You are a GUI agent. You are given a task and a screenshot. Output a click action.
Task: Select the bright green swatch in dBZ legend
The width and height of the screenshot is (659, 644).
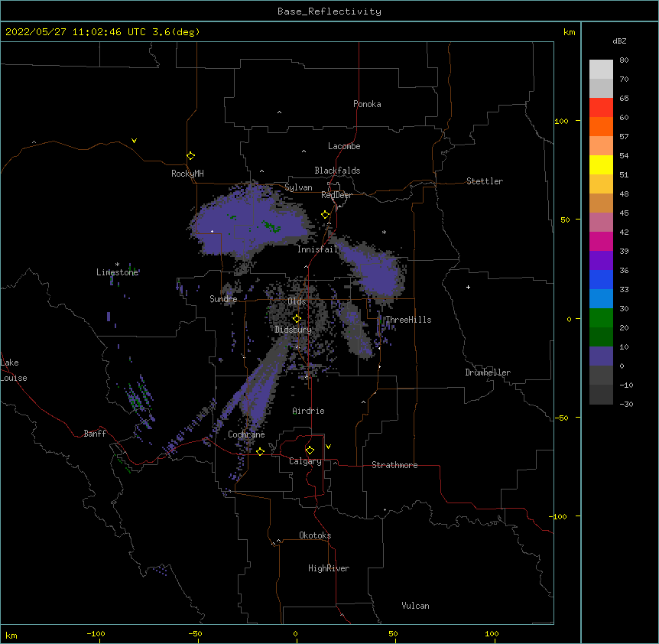[x=601, y=318]
